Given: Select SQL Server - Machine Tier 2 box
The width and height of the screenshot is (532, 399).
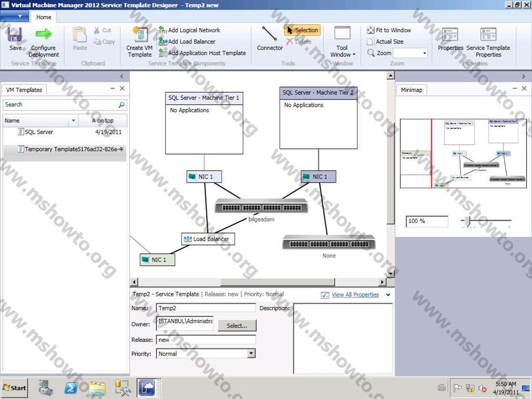Looking at the screenshot, I should click(318, 118).
